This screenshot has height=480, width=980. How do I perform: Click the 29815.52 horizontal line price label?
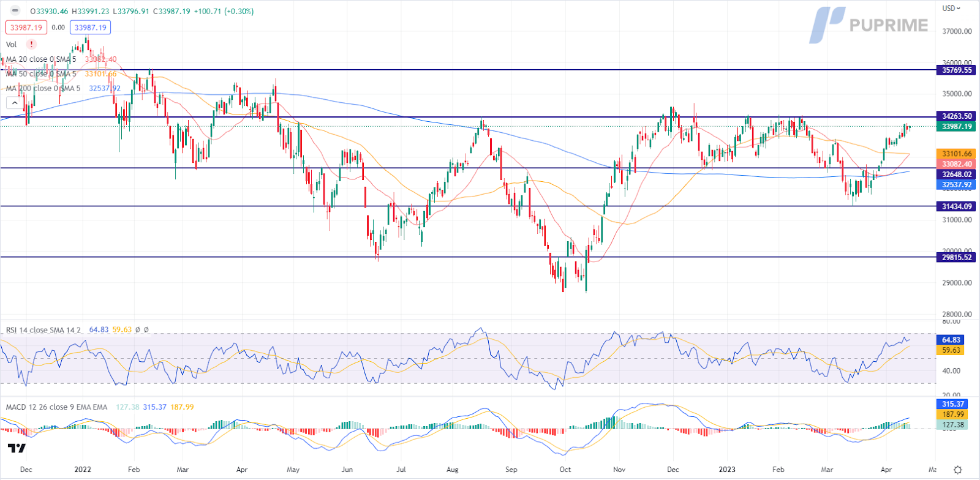pyautogui.click(x=956, y=258)
